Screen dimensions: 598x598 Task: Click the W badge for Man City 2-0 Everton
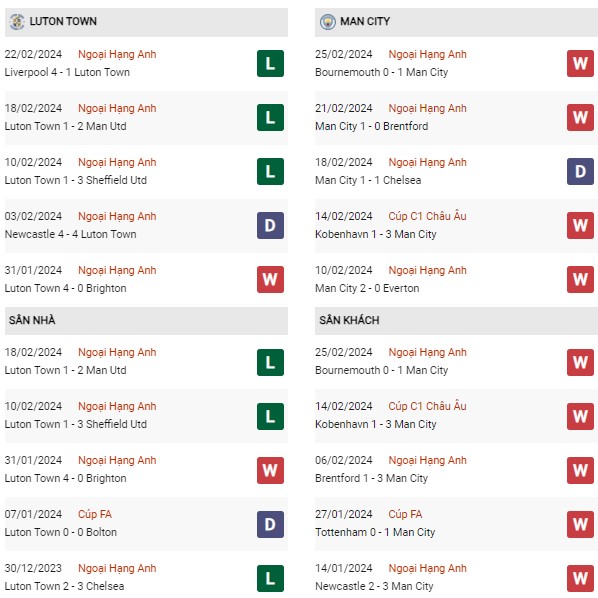580,280
